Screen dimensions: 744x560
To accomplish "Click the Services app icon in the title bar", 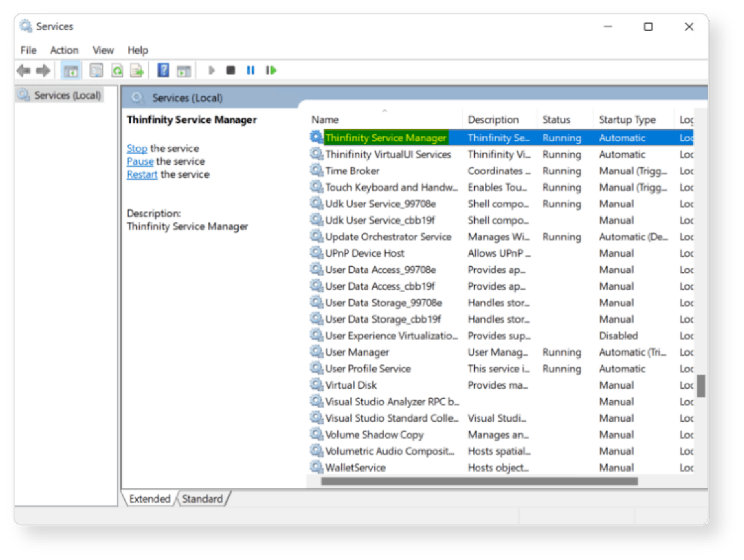I will (x=26, y=26).
